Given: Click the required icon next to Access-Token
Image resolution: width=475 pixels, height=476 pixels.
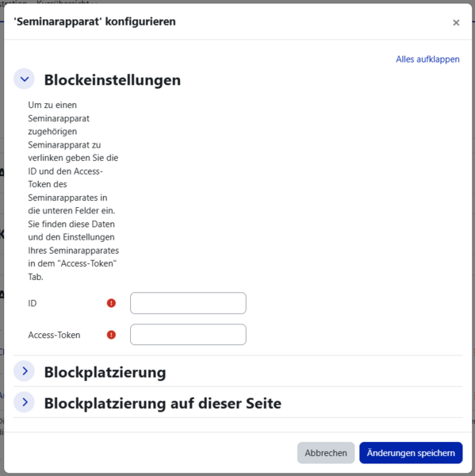Looking at the screenshot, I should (x=111, y=335).
